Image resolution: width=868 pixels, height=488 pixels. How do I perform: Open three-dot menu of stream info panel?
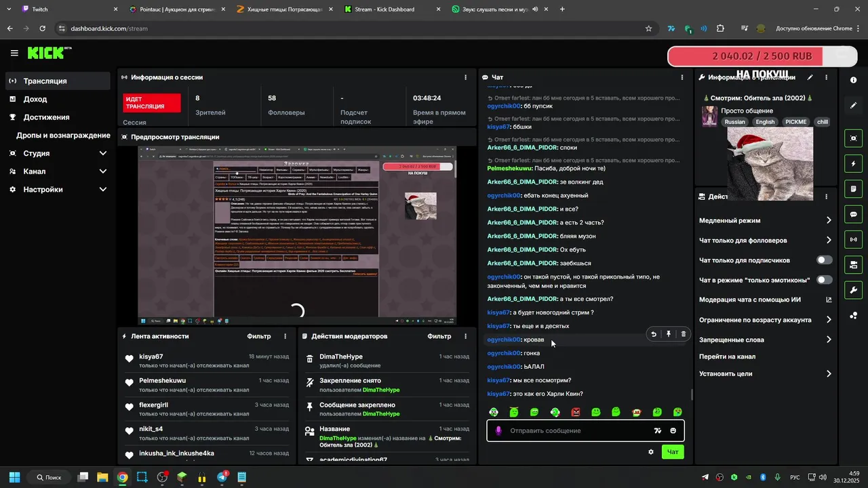coord(826,78)
